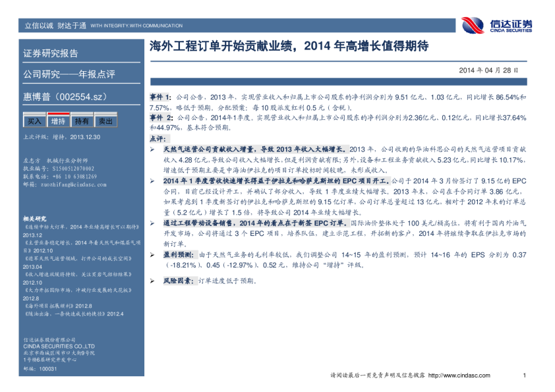Select the 买入 rating box

pos(35,121)
